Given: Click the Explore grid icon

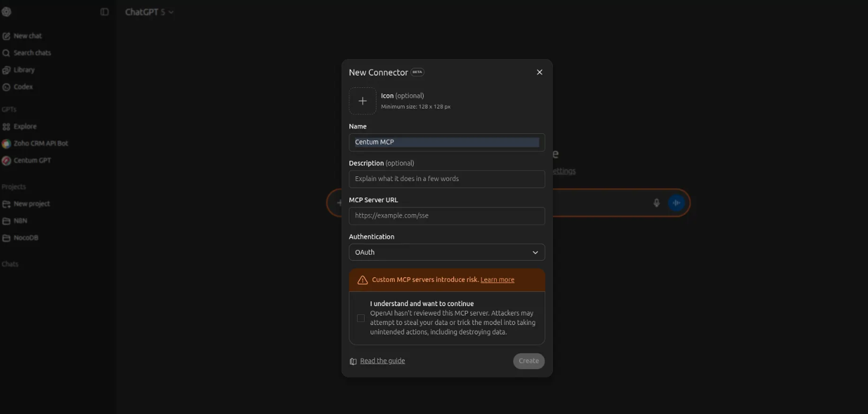Looking at the screenshot, I should (6, 126).
